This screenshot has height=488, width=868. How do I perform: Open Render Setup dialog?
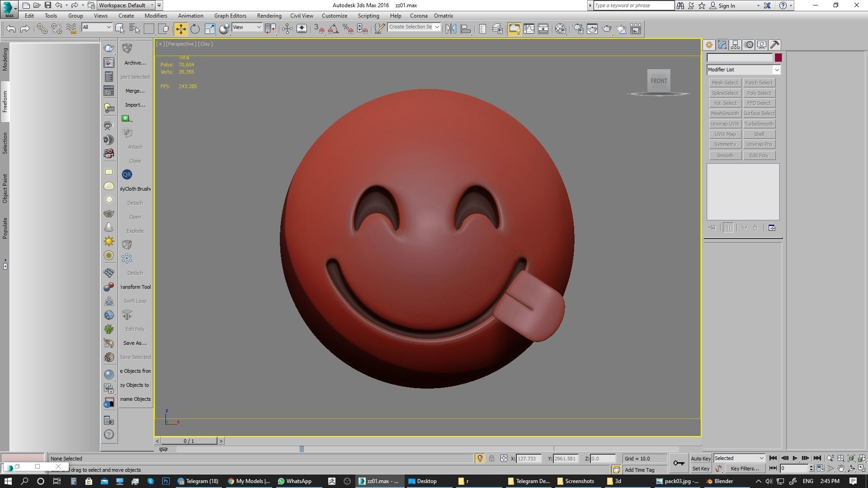(578, 29)
